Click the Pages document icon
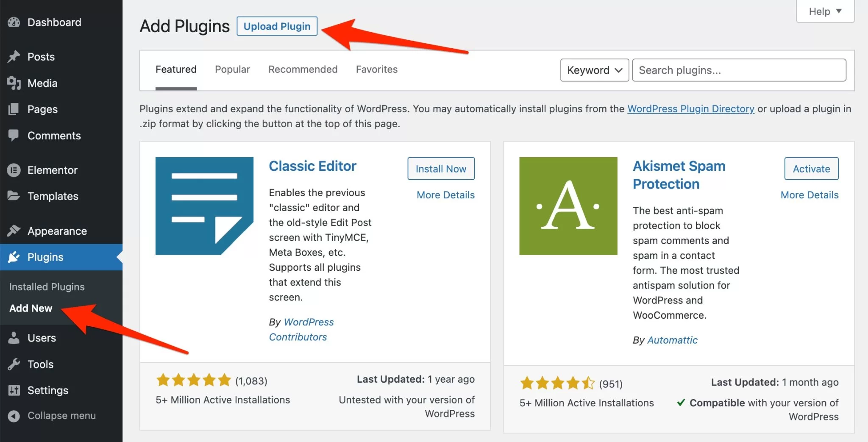868x442 pixels. coord(14,109)
